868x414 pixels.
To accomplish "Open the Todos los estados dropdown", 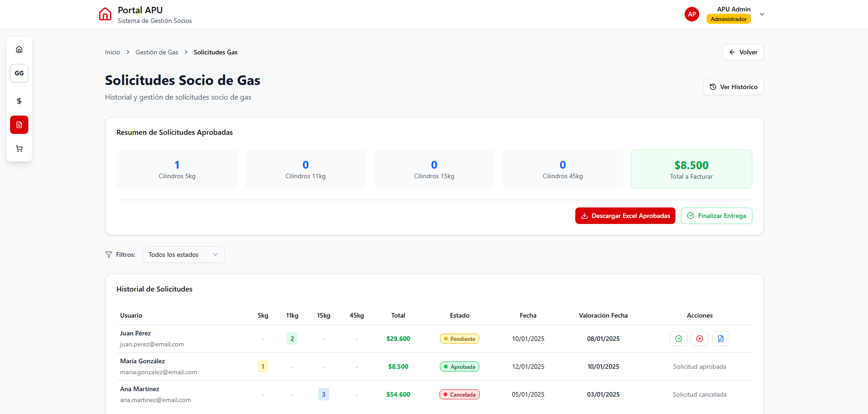I will click(x=183, y=255).
